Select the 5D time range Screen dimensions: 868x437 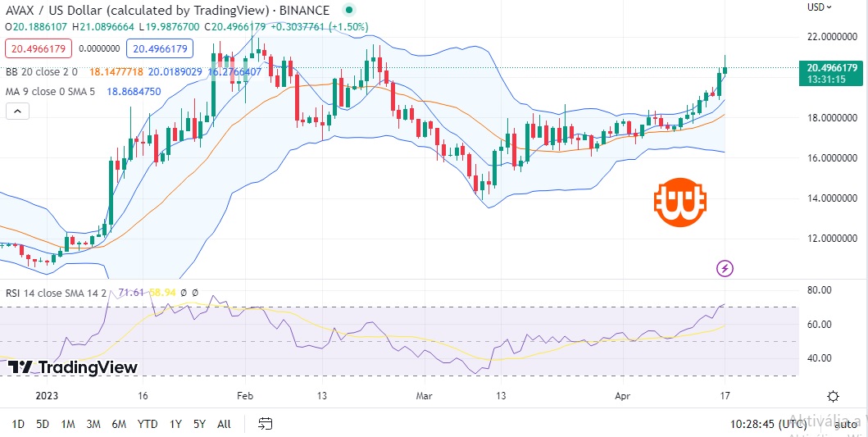coord(42,424)
